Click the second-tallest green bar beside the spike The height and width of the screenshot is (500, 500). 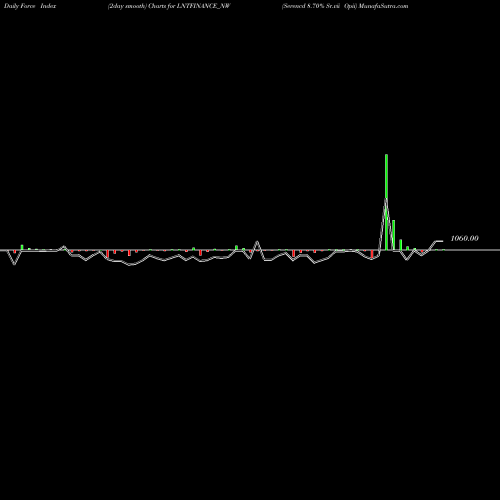(x=394, y=235)
